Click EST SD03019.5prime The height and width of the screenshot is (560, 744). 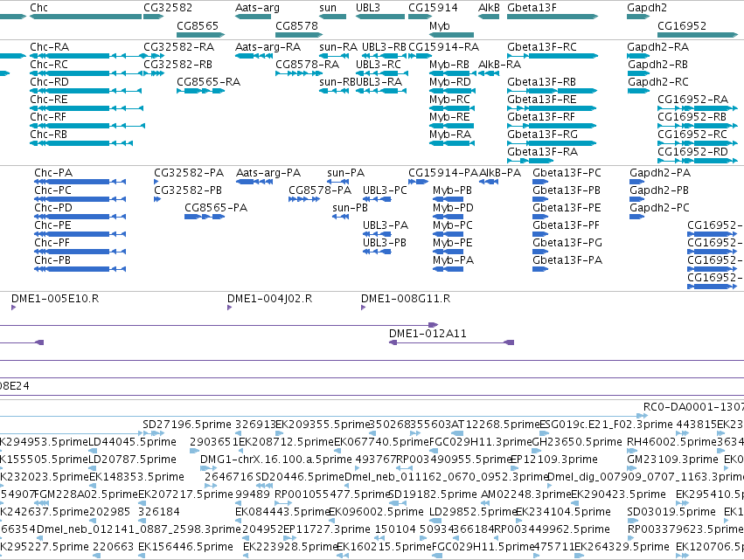630,521
